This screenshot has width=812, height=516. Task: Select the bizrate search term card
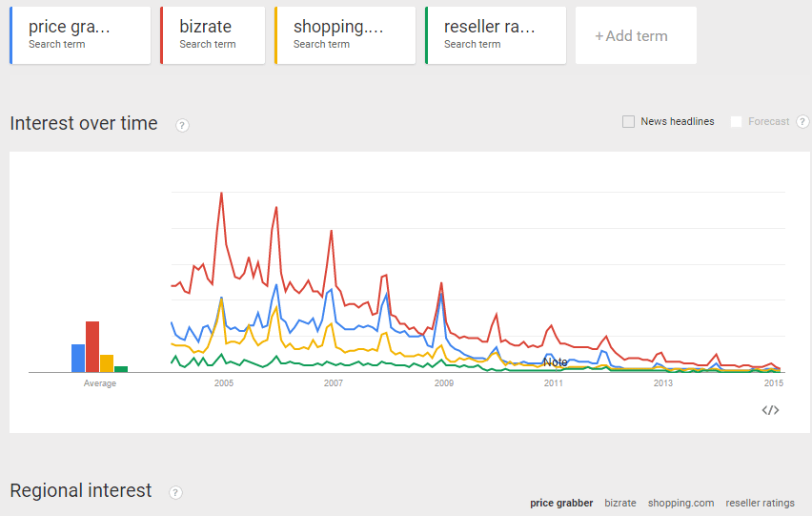coord(213,35)
